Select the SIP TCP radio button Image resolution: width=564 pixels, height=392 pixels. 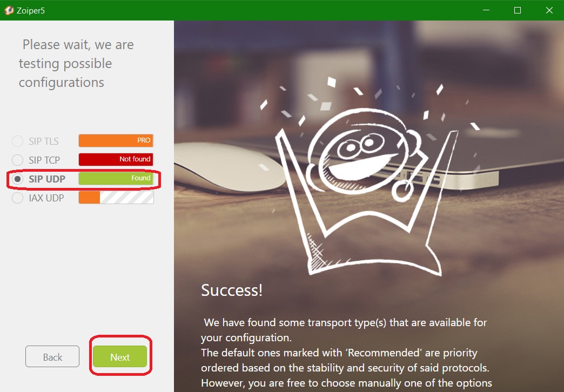coord(18,160)
